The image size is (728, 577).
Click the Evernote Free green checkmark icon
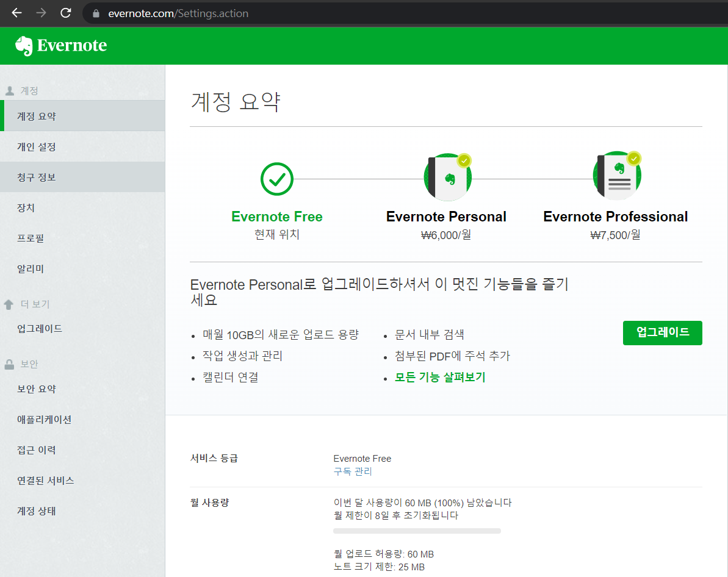[x=276, y=179]
